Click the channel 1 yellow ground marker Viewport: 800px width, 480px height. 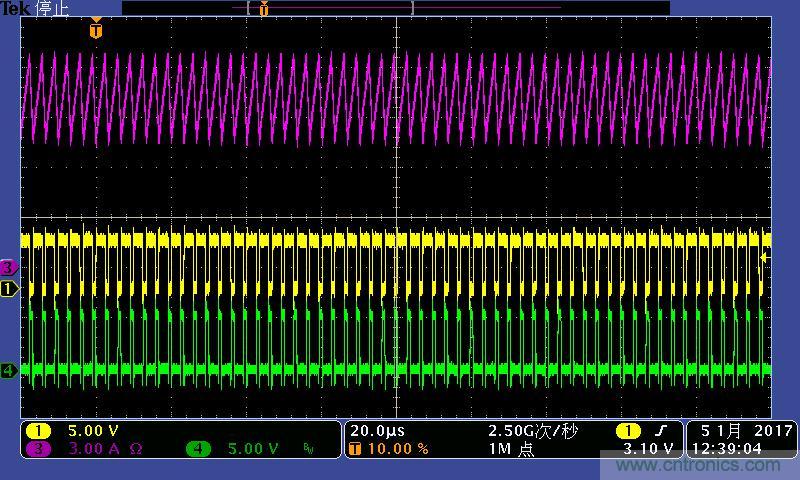click(x=9, y=289)
